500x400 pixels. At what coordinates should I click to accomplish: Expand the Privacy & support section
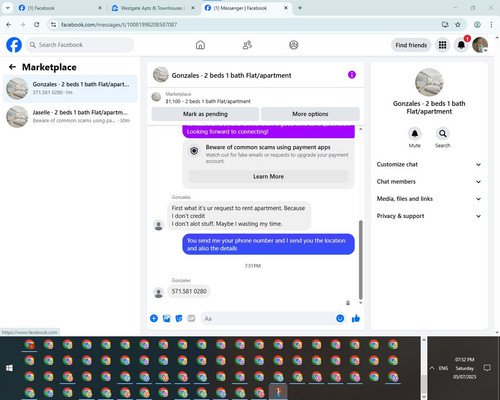click(x=429, y=216)
